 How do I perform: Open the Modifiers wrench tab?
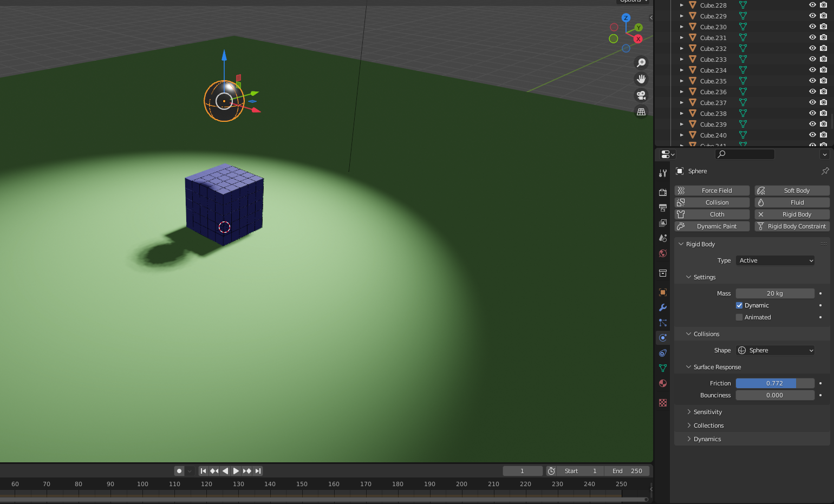(663, 307)
